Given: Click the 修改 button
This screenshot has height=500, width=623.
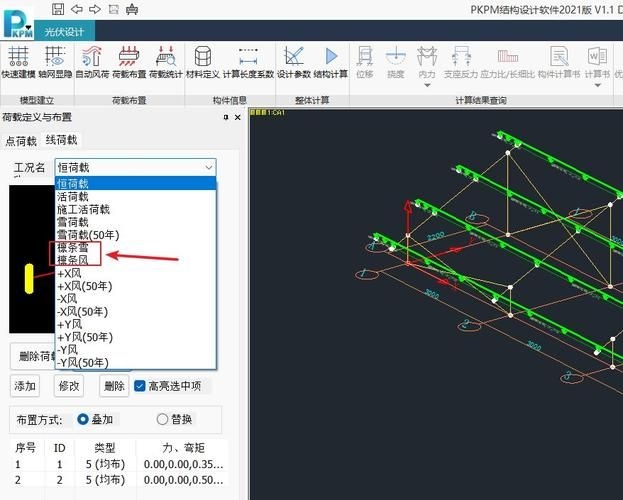Looking at the screenshot, I should click(x=69, y=386).
